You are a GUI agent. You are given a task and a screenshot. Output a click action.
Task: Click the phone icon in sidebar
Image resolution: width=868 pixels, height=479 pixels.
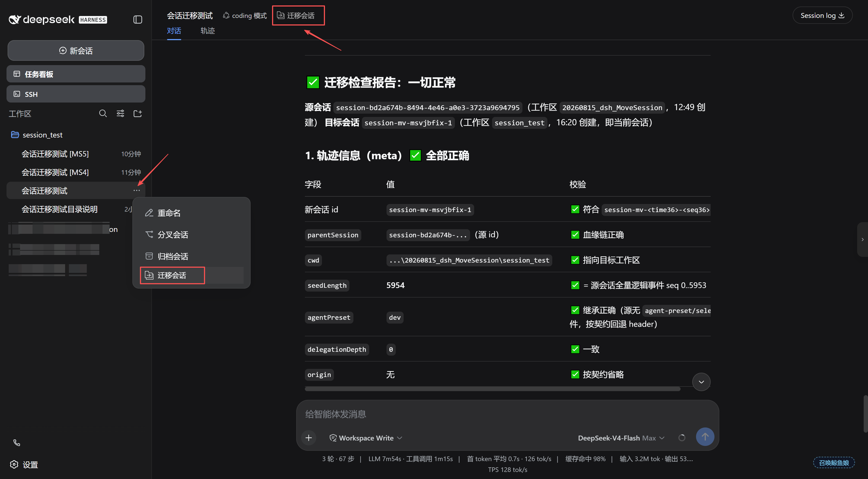click(x=17, y=443)
